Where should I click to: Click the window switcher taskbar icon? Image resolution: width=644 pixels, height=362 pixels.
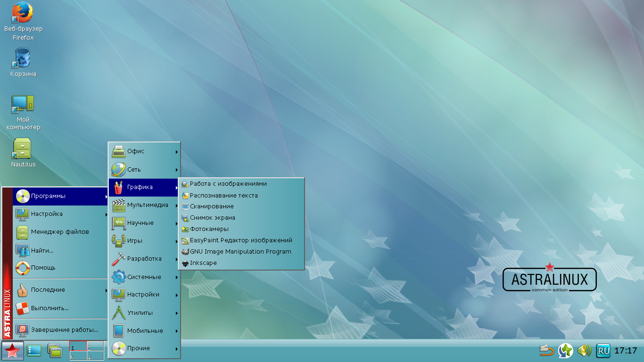[x=55, y=350]
